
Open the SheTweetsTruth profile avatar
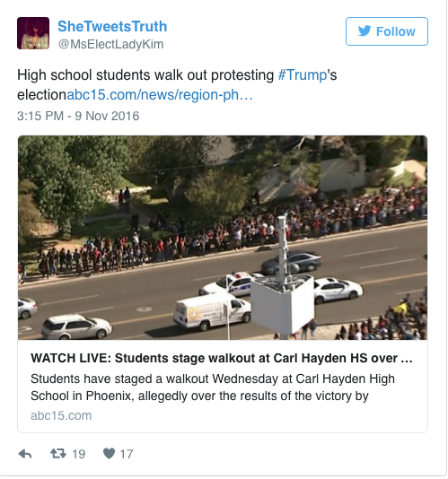(x=33, y=33)
